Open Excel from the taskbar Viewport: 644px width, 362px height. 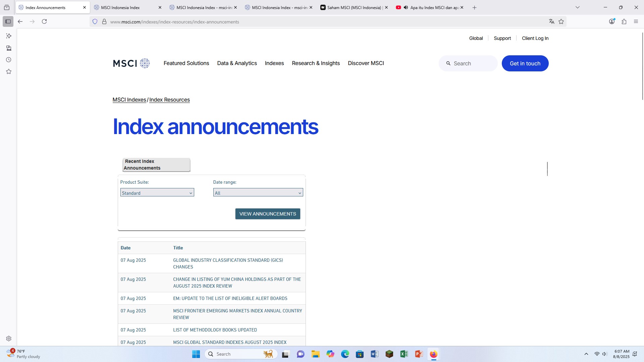[404, 354]
